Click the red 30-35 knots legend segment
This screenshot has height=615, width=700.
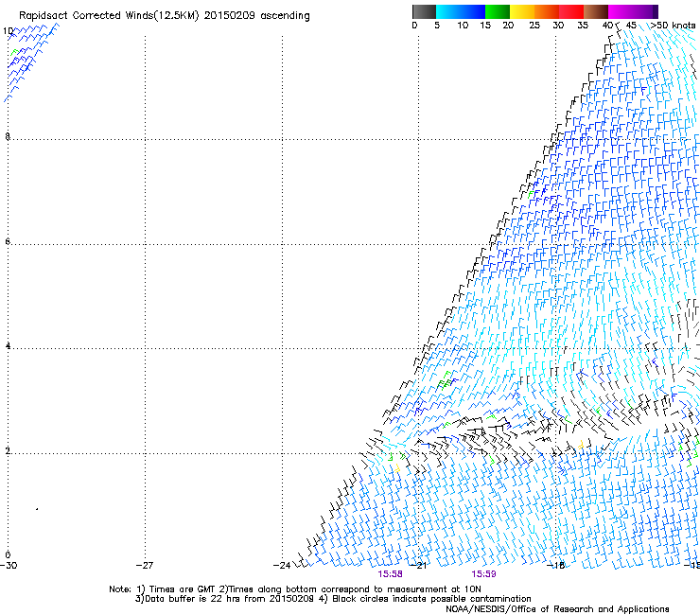pos(571,11)
